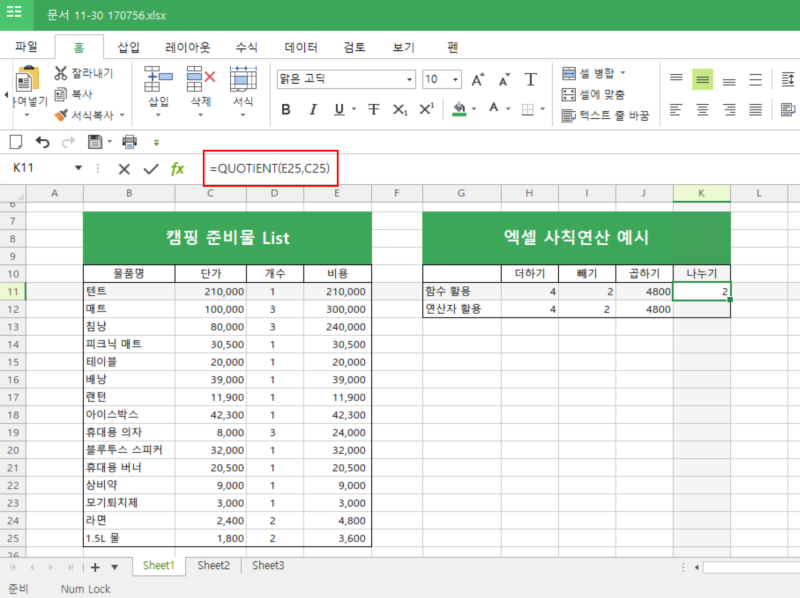
Task: Apply the subscript formatting icon
Action: (400, 110)
